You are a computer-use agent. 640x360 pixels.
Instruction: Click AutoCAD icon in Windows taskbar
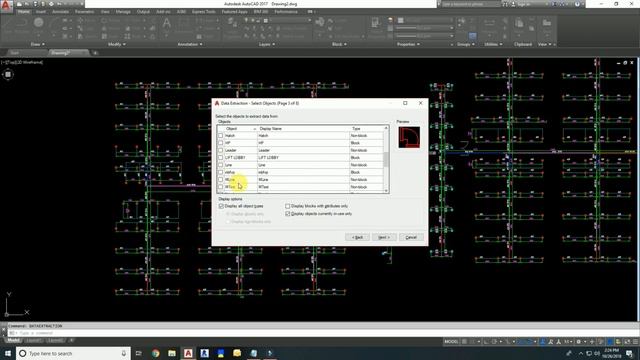coord(188,353)
